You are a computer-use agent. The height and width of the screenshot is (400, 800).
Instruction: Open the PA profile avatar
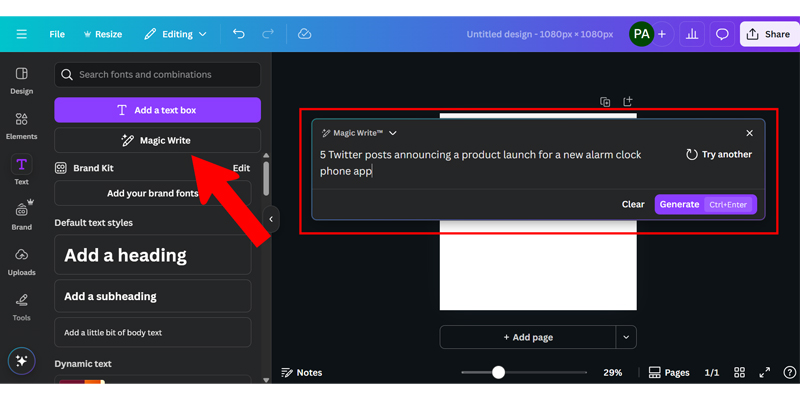pyautogui.click(x=641, y=34)
